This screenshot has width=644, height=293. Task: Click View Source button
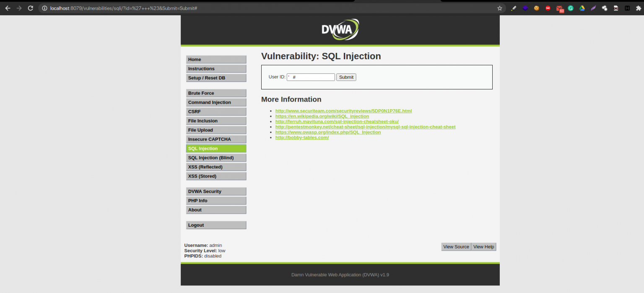pos(456,247)
